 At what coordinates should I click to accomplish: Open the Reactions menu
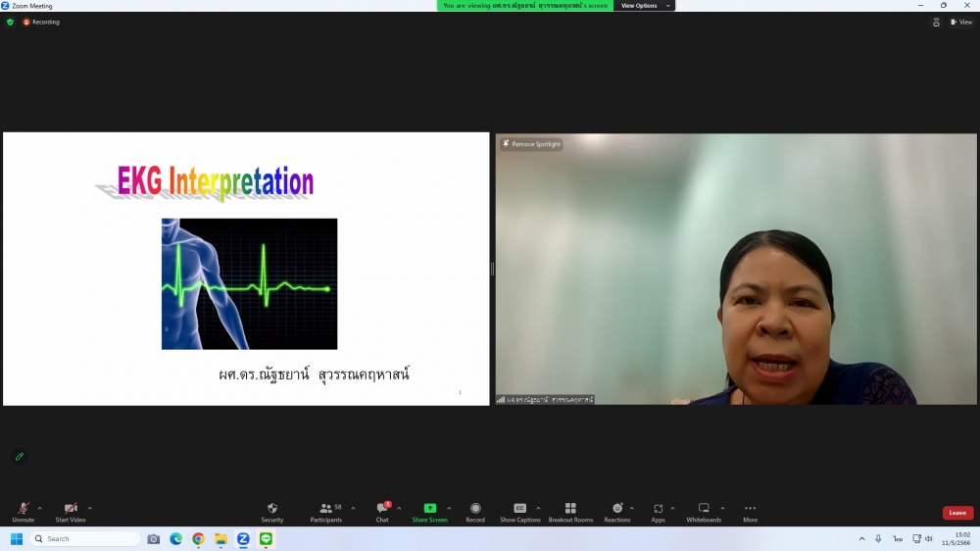617,509
